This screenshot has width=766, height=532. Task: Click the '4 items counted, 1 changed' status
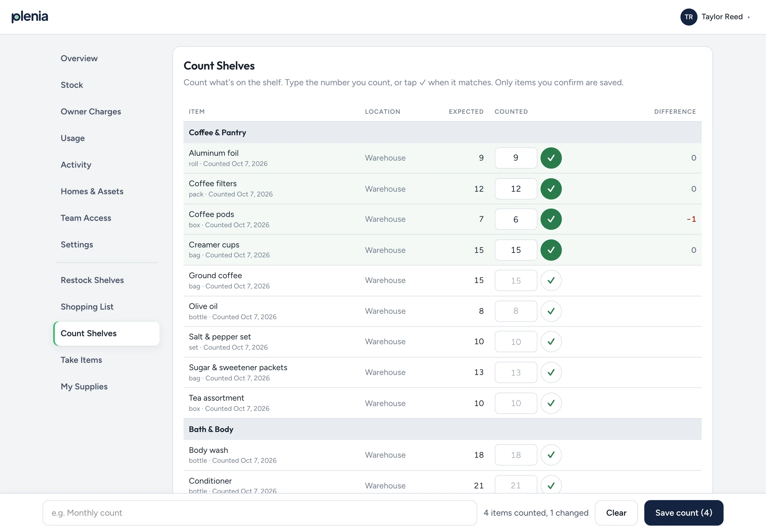[x=536, y=513]
